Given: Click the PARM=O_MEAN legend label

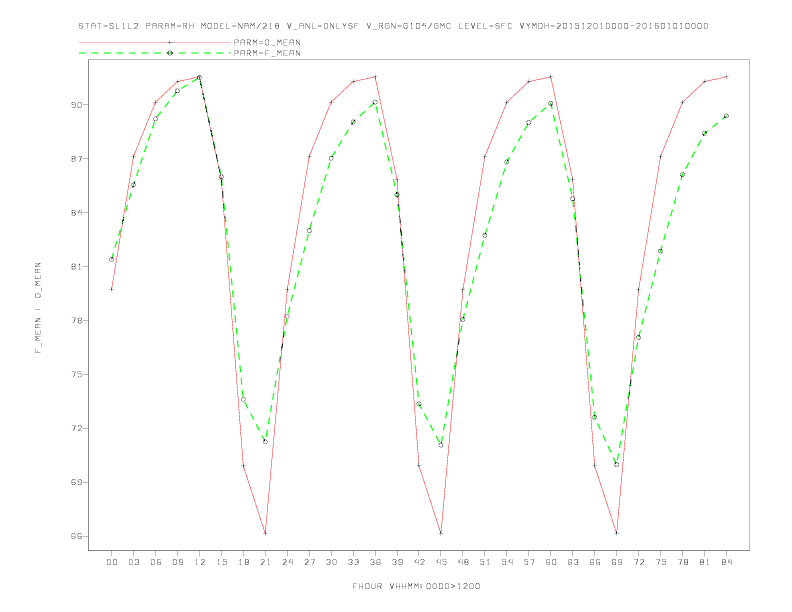Looking at the screenshot, I should pos(267,42).
